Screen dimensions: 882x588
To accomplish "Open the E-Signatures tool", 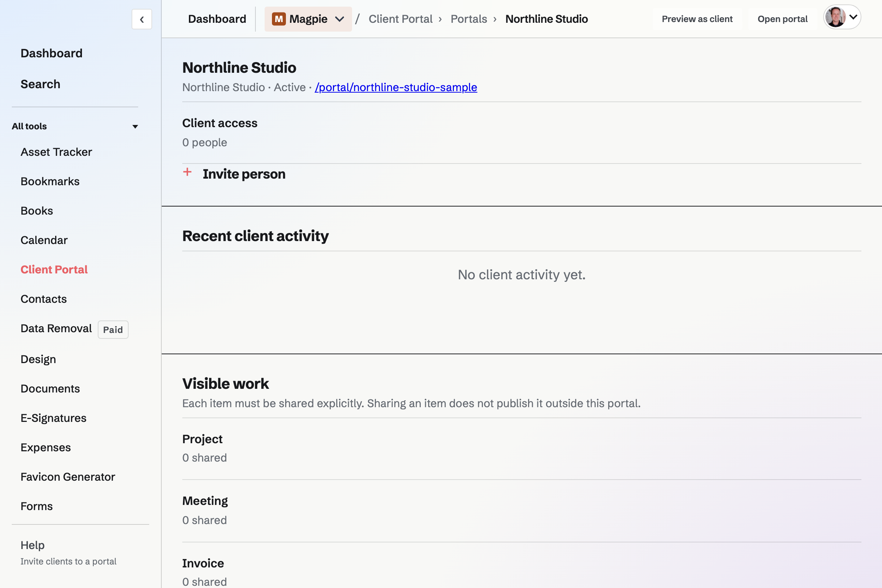I will point(53,418).
